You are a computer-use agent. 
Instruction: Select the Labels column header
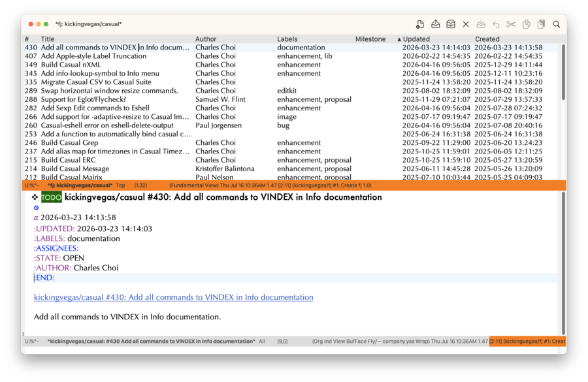[287, 39]
